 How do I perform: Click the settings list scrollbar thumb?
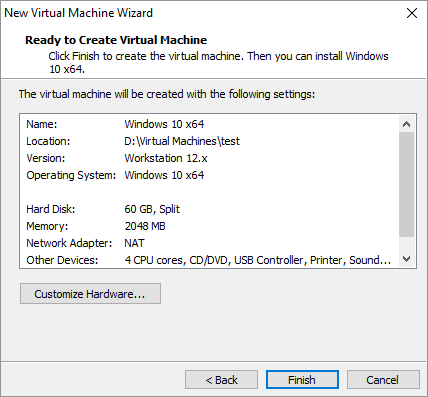[406, 184]
